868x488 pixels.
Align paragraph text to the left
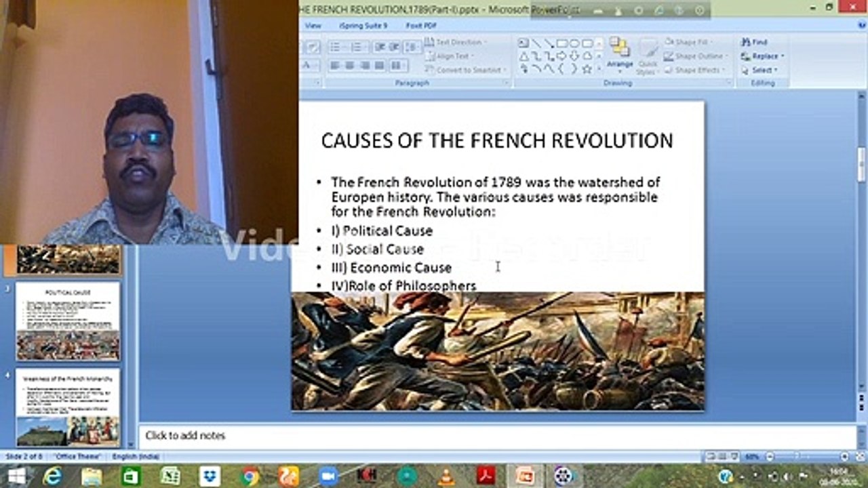pyautogui.click(x=335, y=66)
